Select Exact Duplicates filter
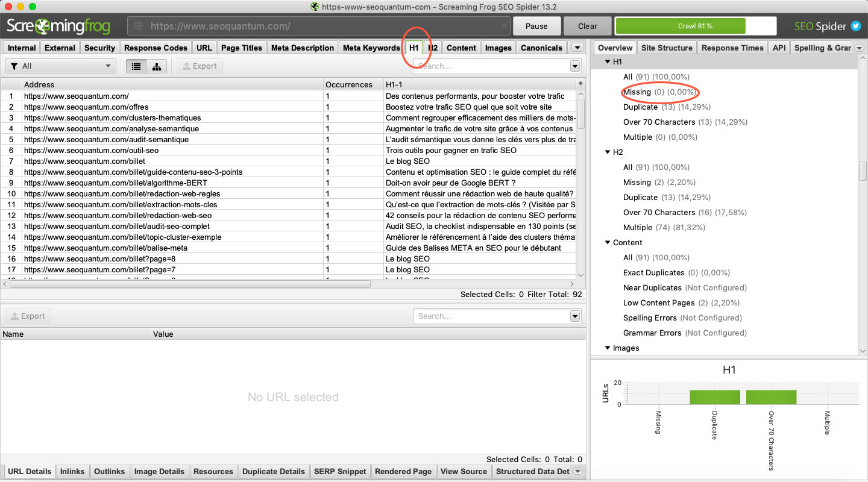This screenshot has height=482, width=868. click(676, 272)
